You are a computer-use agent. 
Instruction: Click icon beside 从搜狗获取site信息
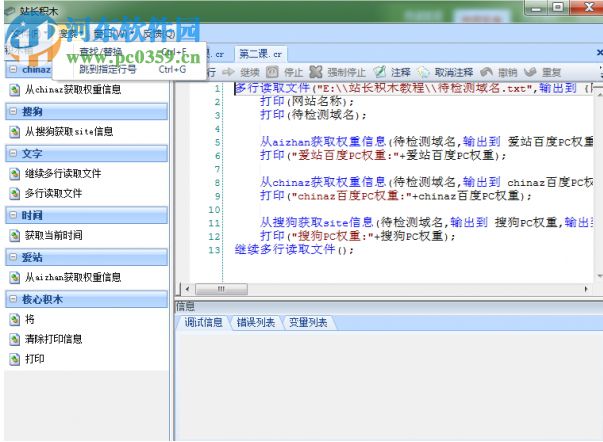15,132
